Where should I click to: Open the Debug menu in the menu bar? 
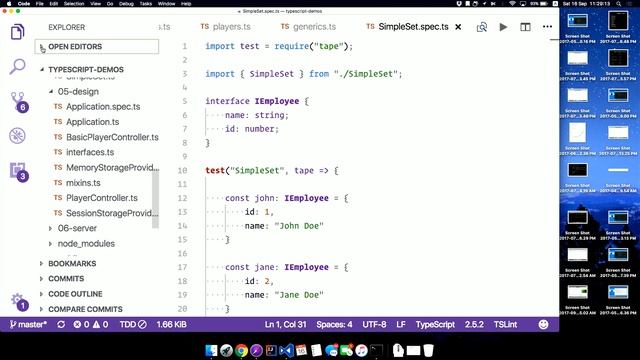(126, 4)
